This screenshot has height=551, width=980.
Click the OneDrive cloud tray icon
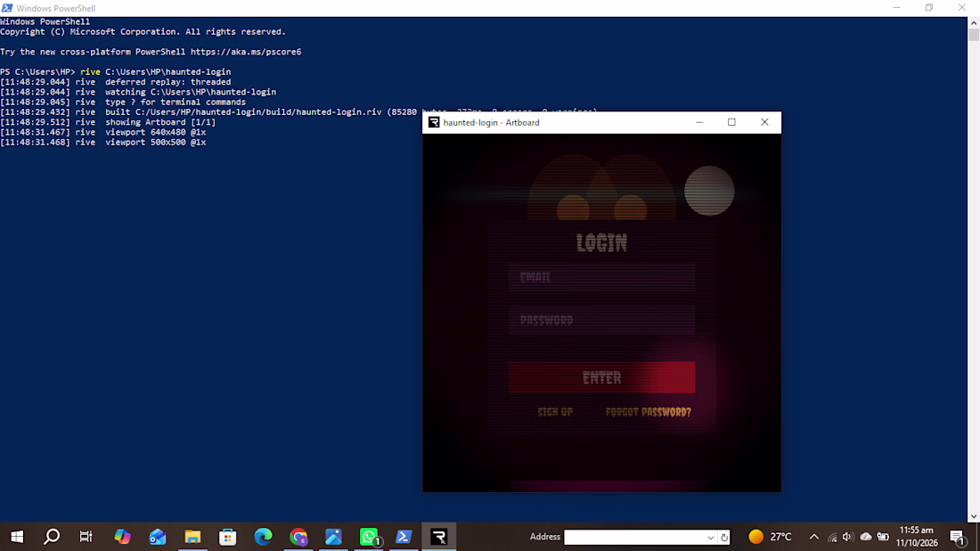click(866, 537)
